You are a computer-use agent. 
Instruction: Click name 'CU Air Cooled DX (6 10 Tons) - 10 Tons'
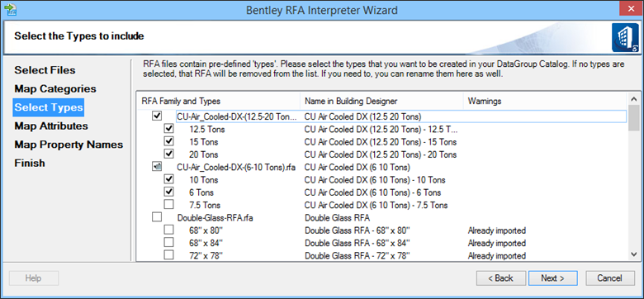coord(375,180)
